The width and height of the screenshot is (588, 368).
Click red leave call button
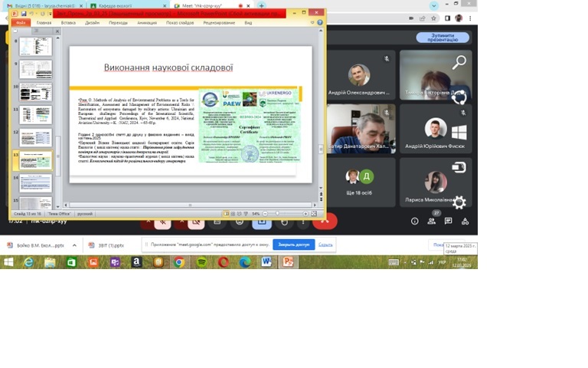pyautogui.click(x=327, y=222)
